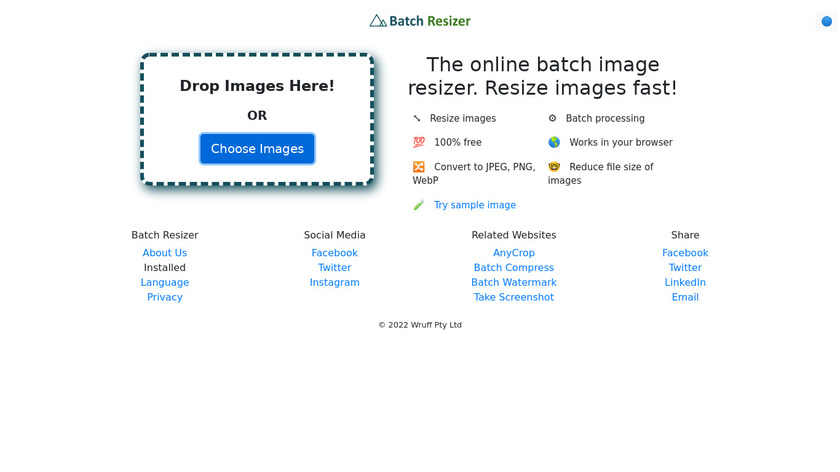Click the Related Websites column heading
The height and width of the screenshot is (472, 840).
[514, 235]
